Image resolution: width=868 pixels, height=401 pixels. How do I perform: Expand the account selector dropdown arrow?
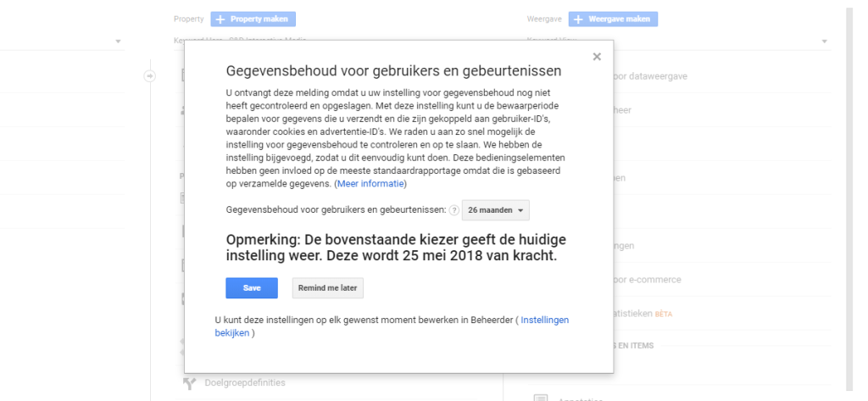coord(118,42)
